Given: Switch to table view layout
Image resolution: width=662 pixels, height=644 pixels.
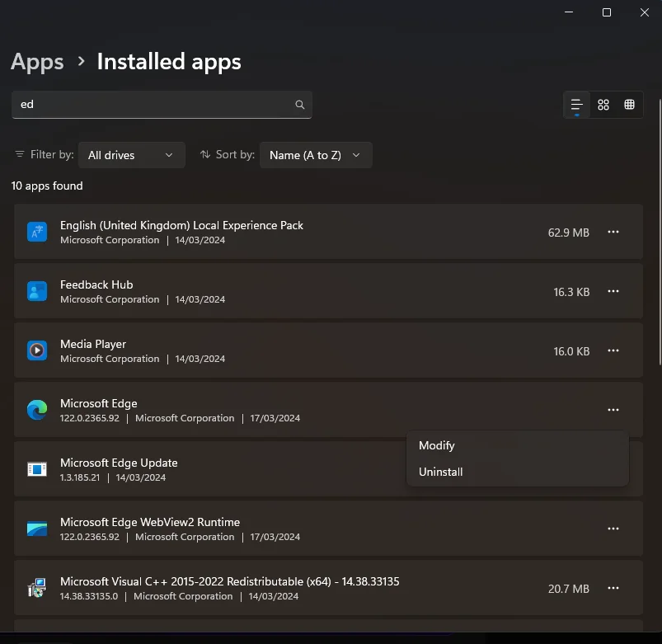Looking at the screenshot, I should click(x=630, y=104).
